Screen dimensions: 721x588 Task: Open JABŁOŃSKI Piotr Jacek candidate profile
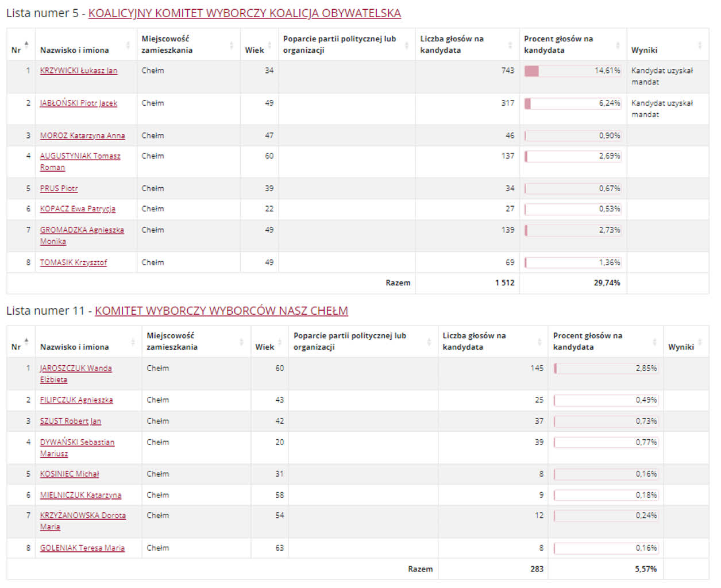78,103
